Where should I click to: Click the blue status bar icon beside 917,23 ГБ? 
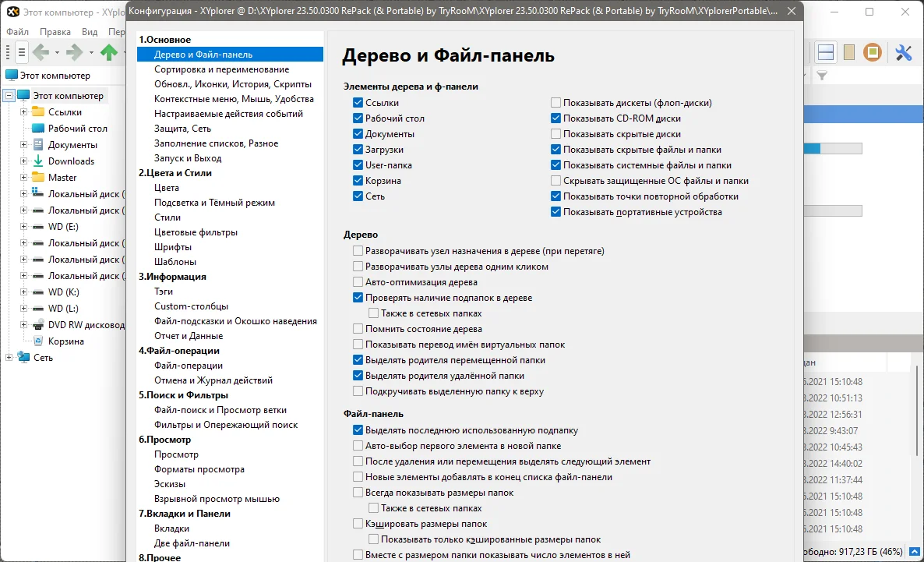coord(915,552)
